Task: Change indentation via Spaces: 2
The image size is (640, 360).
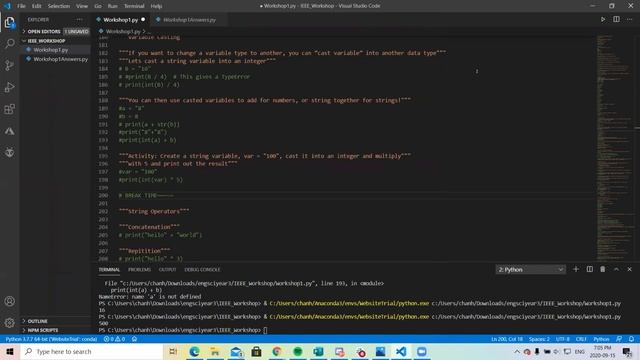Action: (539, 339)
